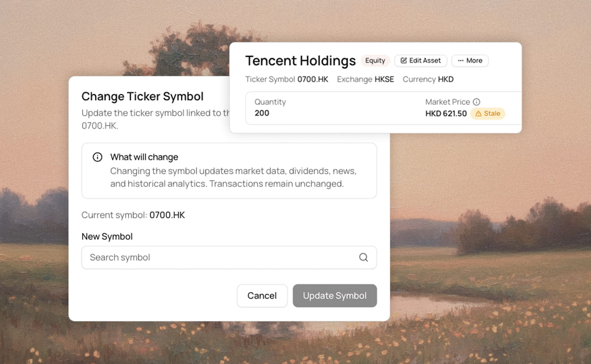591x364 pixels.
Task: Select the Stale price status badge
Action: (x=488, y=114)
